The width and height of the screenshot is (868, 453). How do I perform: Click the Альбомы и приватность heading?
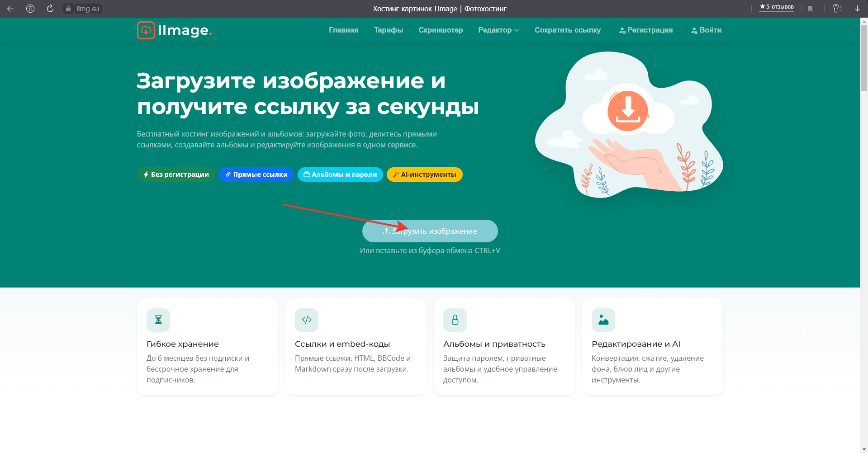tap(494, 344)
